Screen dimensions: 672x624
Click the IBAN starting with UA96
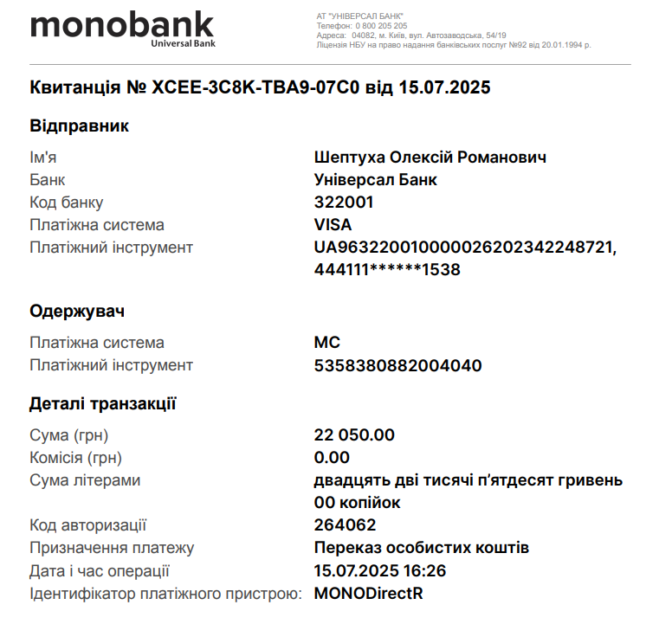pyautogui.click(x=465, y=248)
